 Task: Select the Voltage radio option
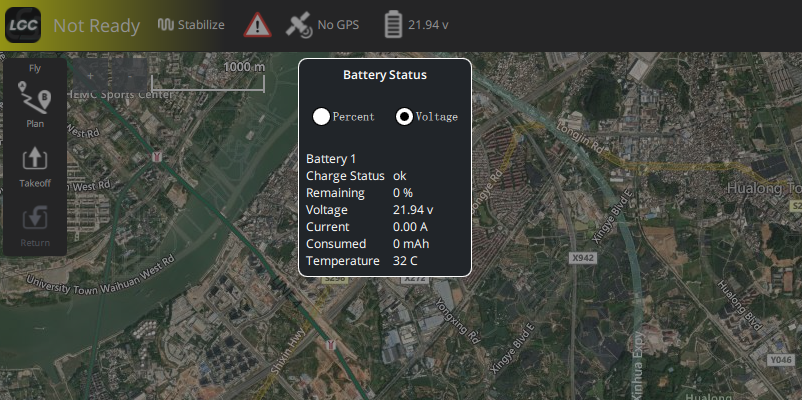(x=404, y=117)
